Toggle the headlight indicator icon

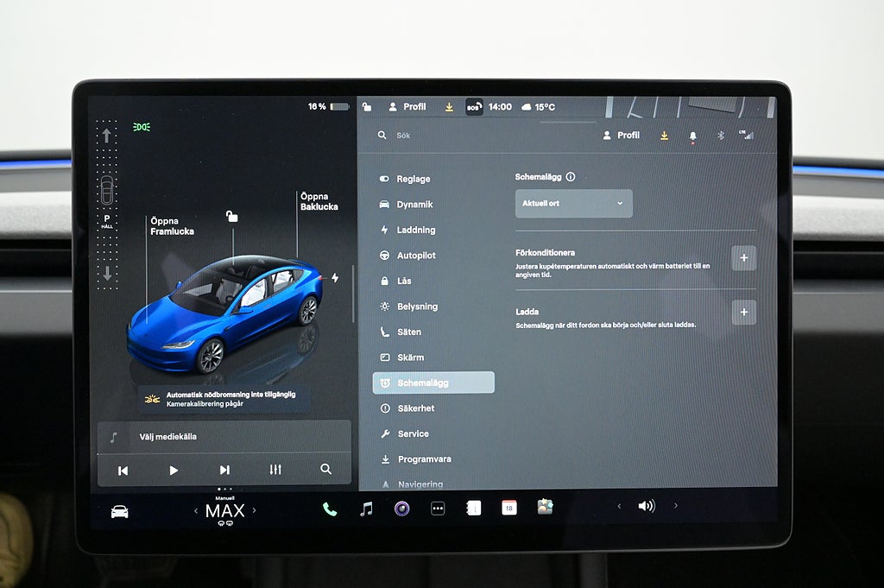[x=142, y=127]
